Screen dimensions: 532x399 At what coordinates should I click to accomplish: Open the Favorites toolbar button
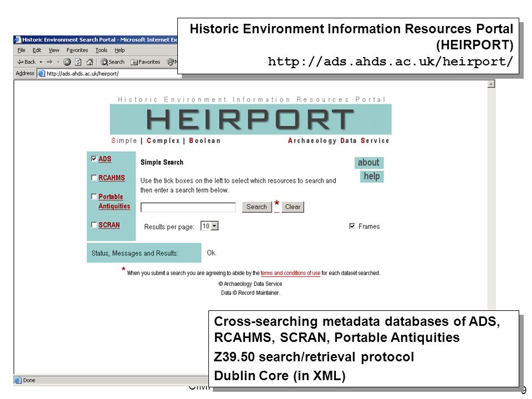tap(146, 62)
